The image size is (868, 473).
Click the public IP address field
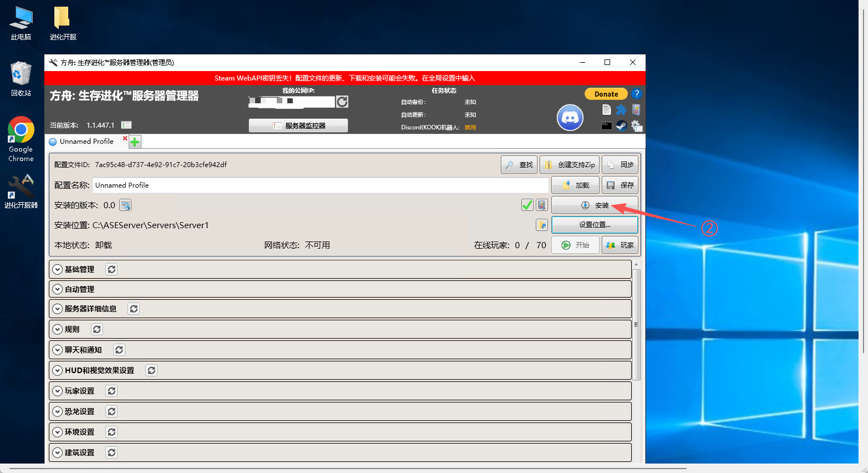(292, 102)
